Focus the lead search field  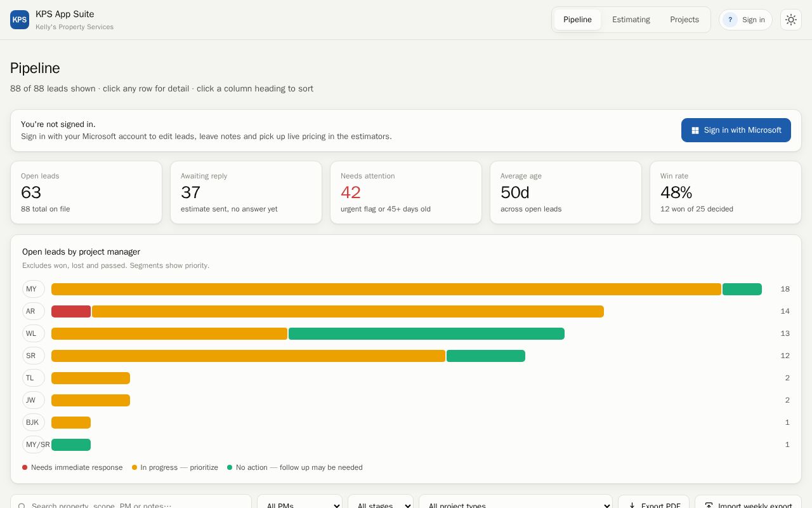131,502
